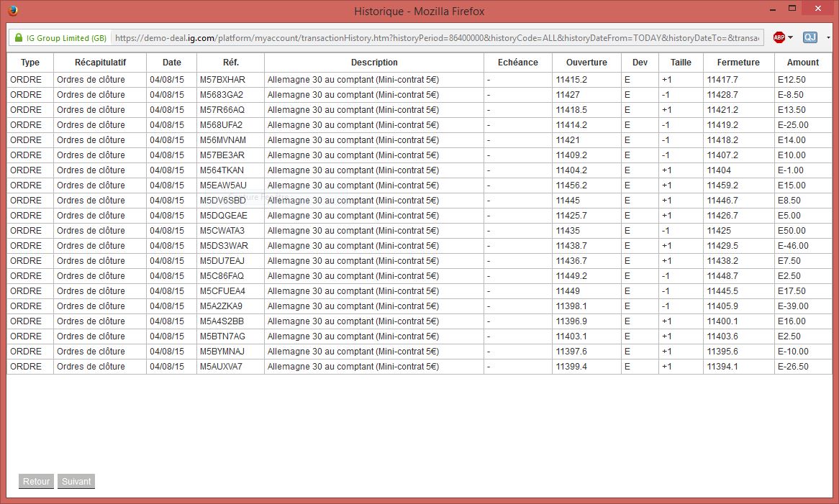Click amount E-26.50 cell
The width and height of the screenshot is (839, 504).
(x=803, y=367)
